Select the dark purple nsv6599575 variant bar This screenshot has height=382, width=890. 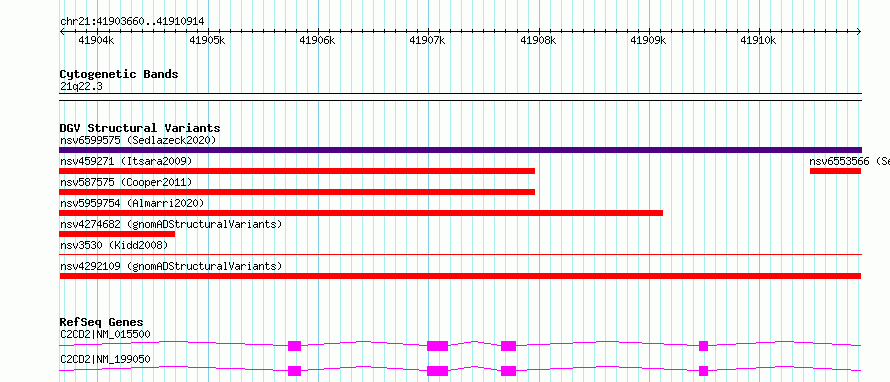click(460, 150)
